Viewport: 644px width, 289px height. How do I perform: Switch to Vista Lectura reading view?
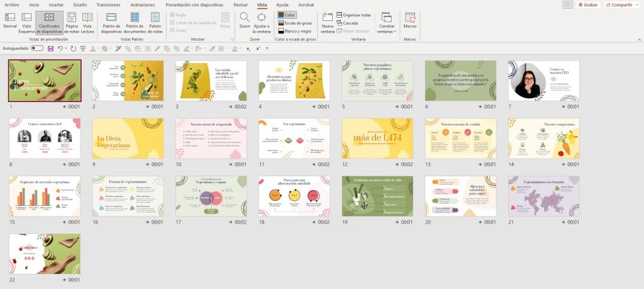point(88,21)
